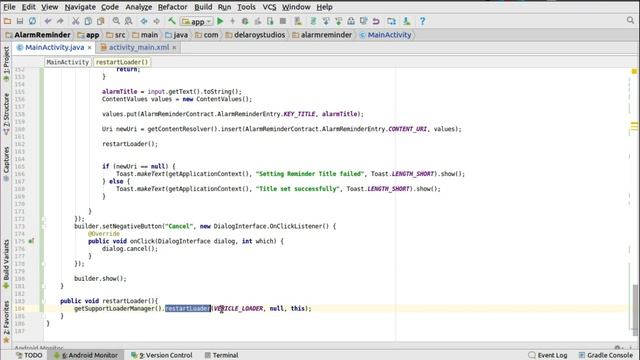
Task: Switch to the activity_main.xml tab
Action: point(139,47)
